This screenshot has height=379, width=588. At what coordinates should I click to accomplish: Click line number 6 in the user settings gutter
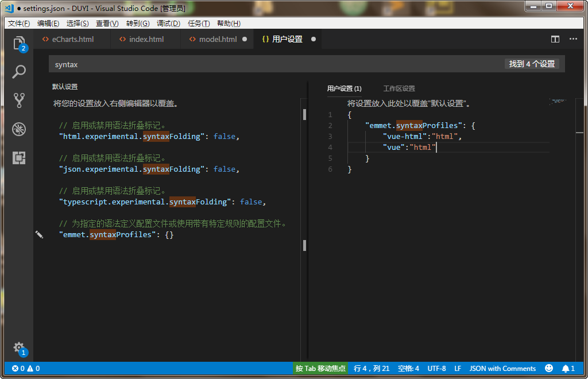pos(330,169)
